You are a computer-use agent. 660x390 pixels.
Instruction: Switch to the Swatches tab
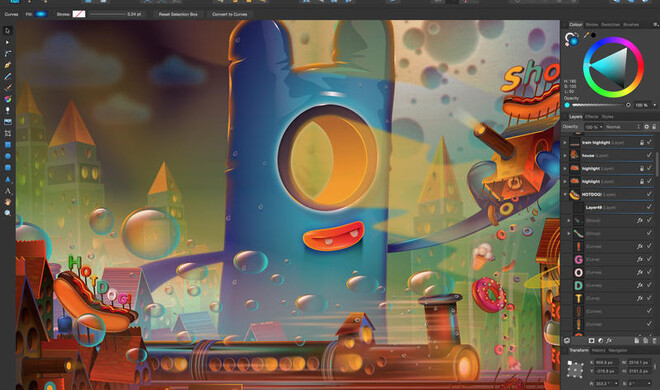(x=610, y=24)
